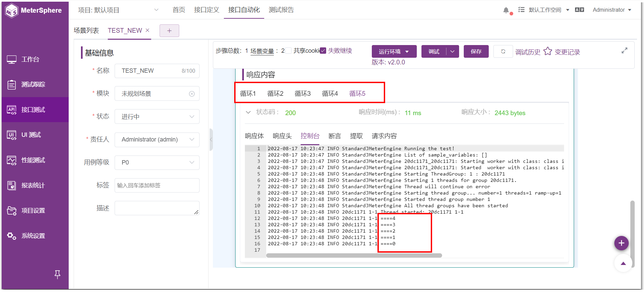Viewport: 644px width, 292px height.
Task: Open the 状态 进行中 dropdown
Action: click(157, 116)
